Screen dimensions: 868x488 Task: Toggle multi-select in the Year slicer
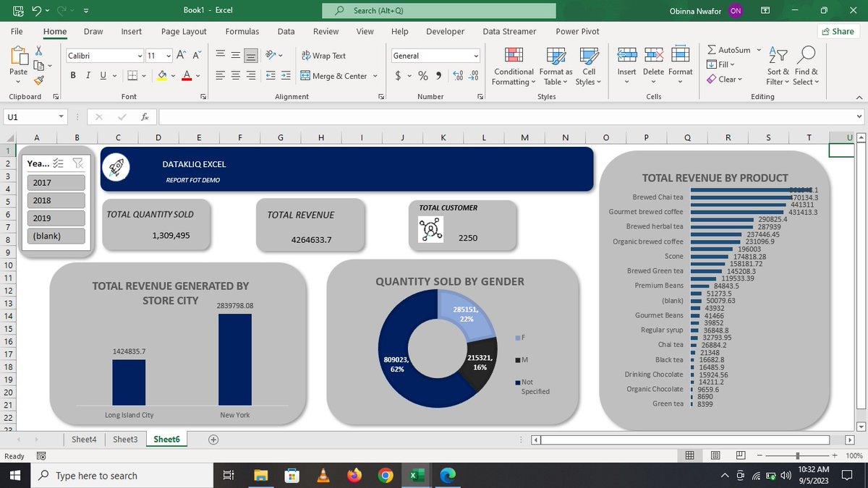coord(59,164)
